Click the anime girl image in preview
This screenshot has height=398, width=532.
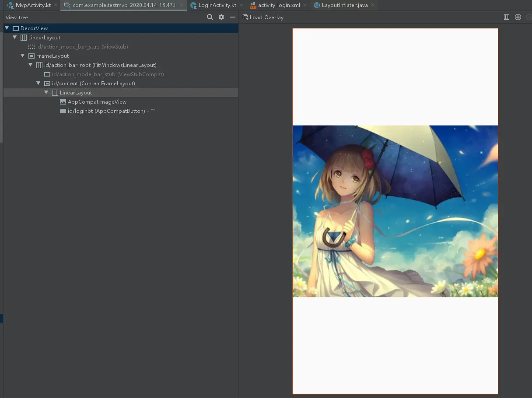point(395,211)
